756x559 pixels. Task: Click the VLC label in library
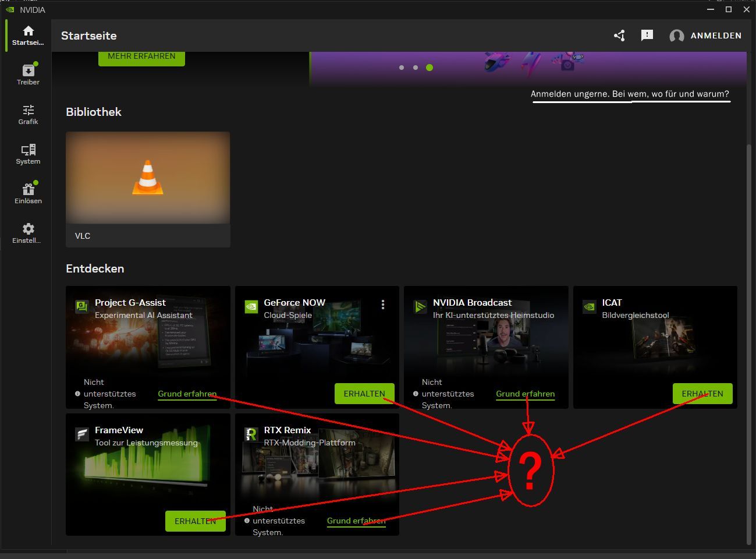click(83, 236)
